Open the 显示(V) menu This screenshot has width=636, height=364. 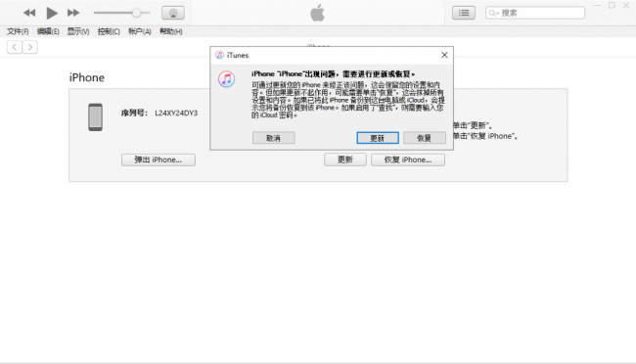coord(78,31)
